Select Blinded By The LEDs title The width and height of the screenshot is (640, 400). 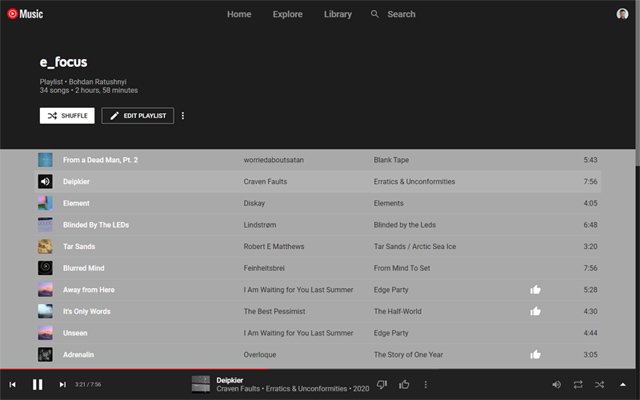[x=96, y=225]
